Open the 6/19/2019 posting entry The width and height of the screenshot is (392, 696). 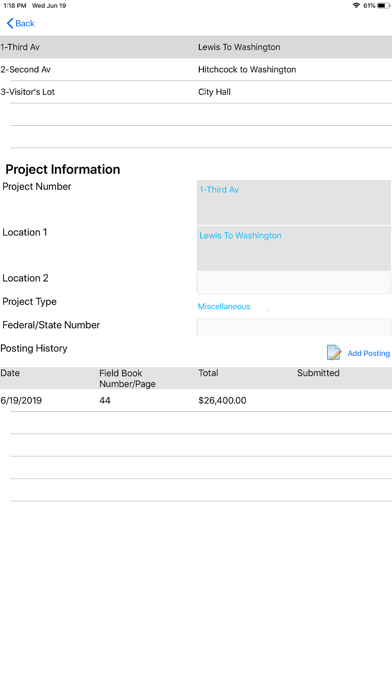pyautogui.click(x=196, y=400)
